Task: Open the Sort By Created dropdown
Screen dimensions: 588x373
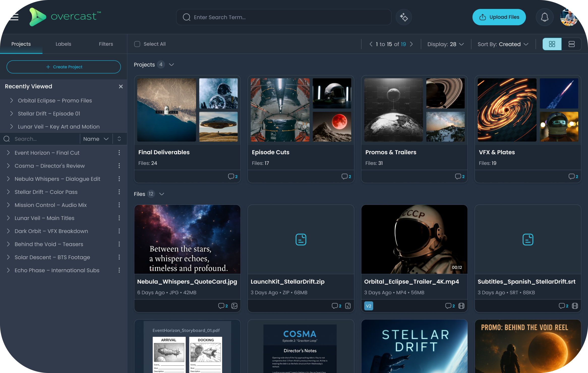Action: [x=503, y=44]
